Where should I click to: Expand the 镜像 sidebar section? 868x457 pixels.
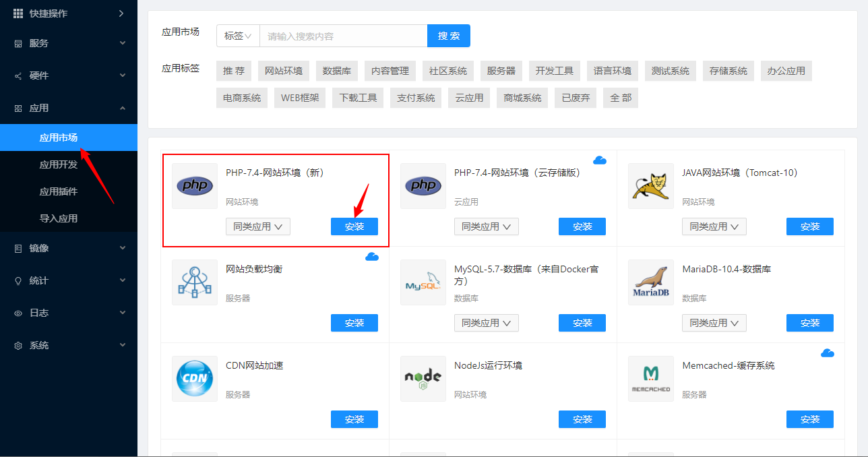coord(123,248)
